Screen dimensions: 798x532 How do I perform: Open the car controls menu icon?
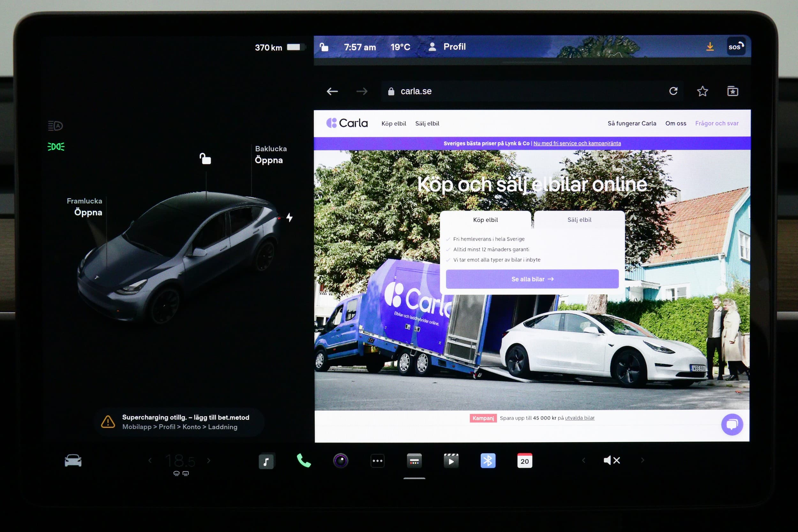pyautogui.click(x=73, y=461)
